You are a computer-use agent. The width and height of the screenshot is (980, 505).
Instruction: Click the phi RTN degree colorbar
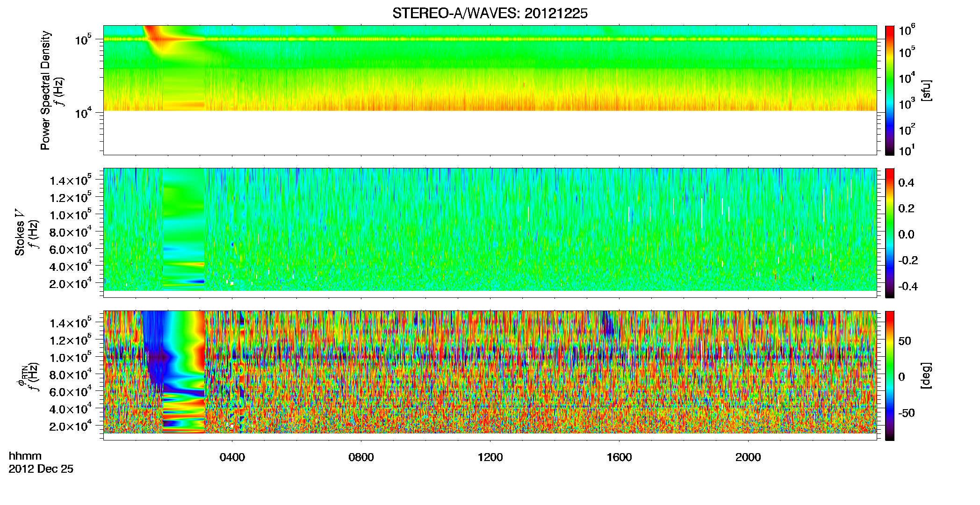889,375
